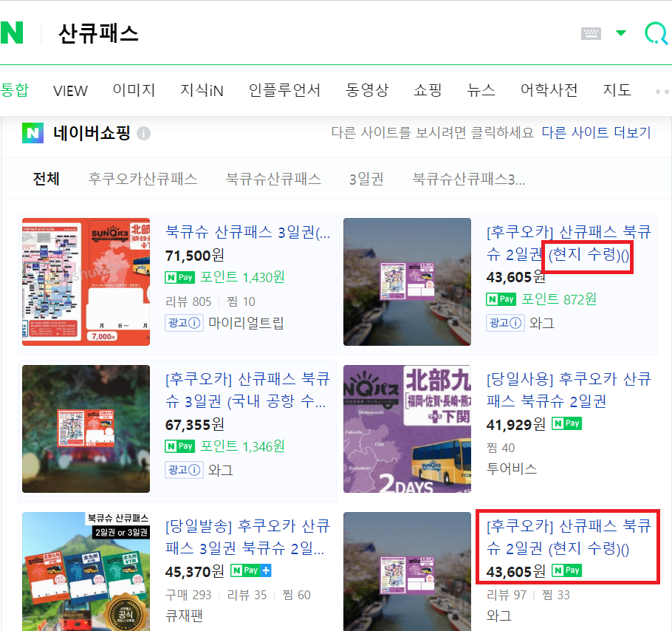672x631 pixels.
Task: Click the green search magnifier icon
Action: (x=656, y=33)
